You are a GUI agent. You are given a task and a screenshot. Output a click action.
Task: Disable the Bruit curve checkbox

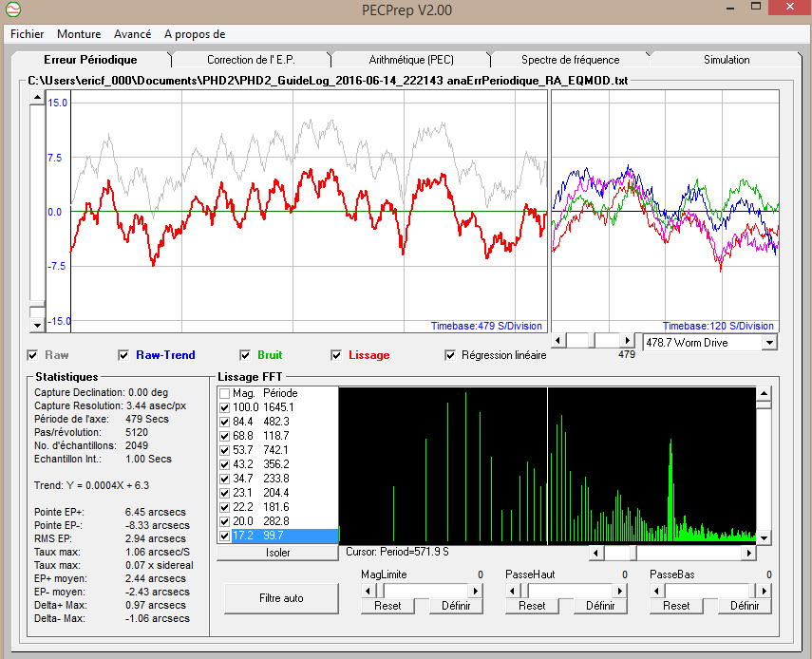(244, 355)
